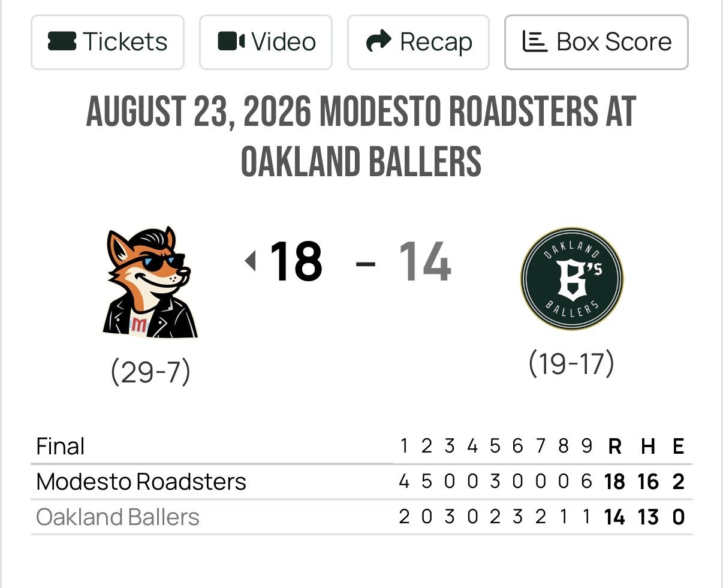723x588 pixels.
Task: Click the winner arrow beside score 18
Action: tap(251, 261)
